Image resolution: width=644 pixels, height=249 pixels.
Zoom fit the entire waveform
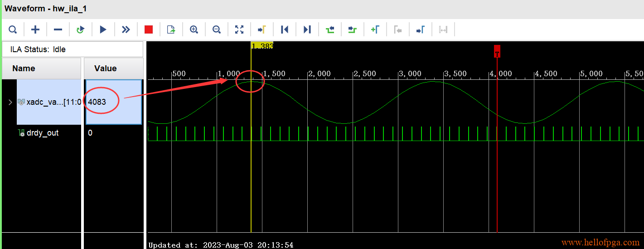coord(239,30)
